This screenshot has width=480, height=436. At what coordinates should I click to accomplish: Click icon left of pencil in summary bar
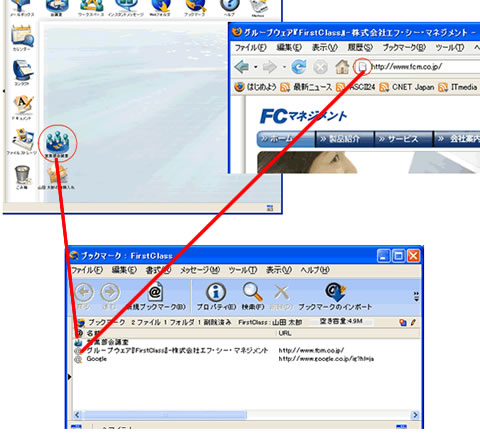(x=403, y=322)
